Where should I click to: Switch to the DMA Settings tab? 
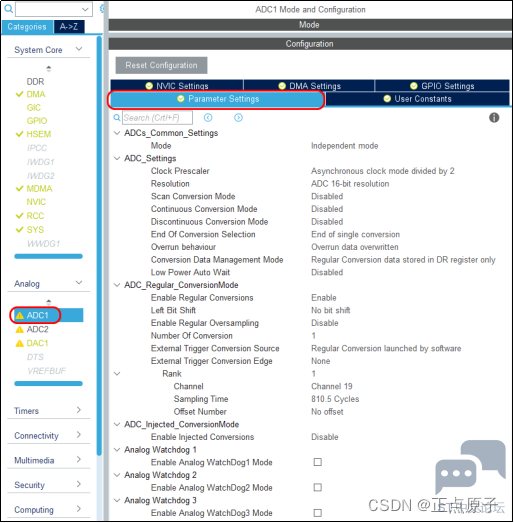(309, 86)
